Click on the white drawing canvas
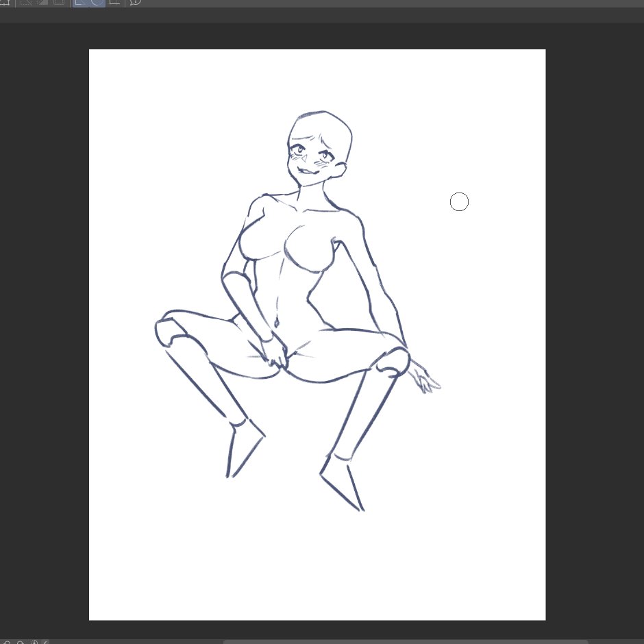The height and width of the screenshot is (644, 644). click(317, 334)
